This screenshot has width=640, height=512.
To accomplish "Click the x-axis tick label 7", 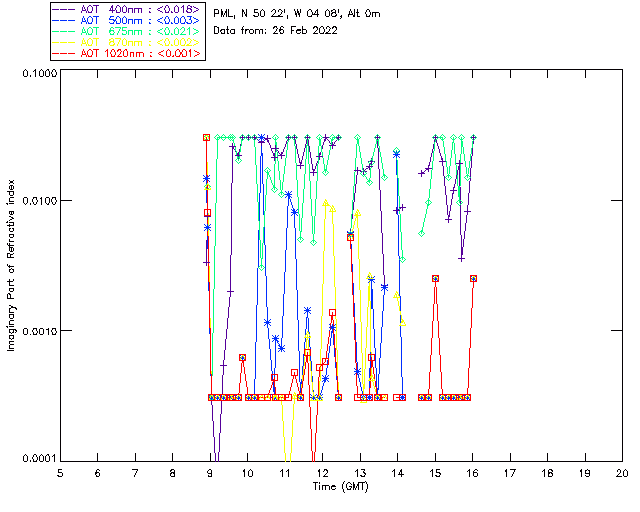I will 135,473.
